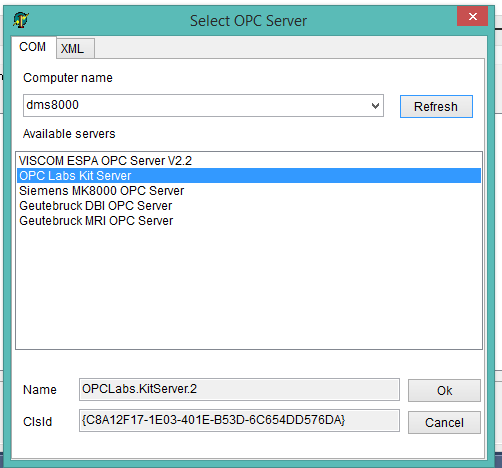Viewport: 502px width, 468px height.
Task: Click the Name field showing OPCLabs.KitServer.2
Action: point(239,389)
